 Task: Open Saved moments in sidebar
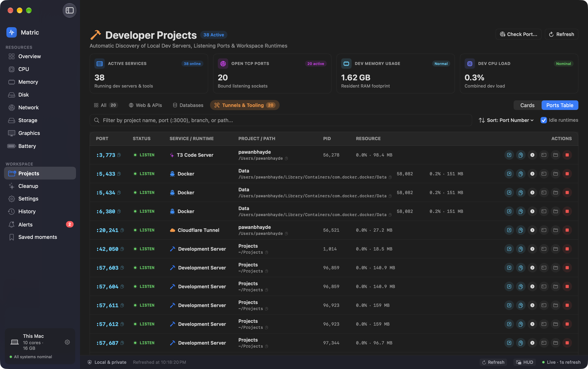tap(40, 237)
